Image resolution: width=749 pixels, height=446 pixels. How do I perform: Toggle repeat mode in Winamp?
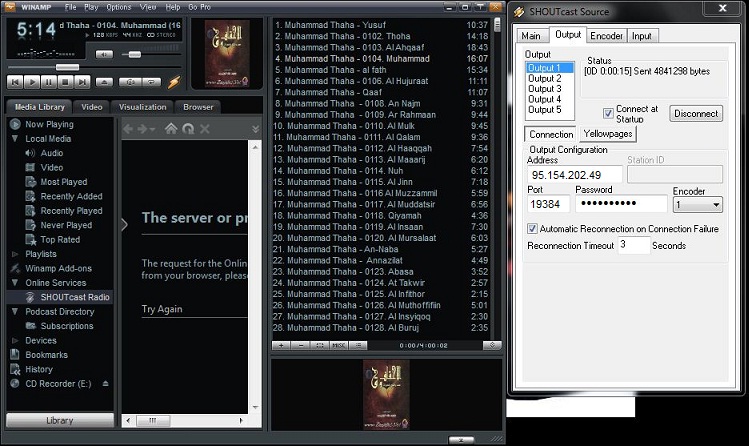[151, 82]
